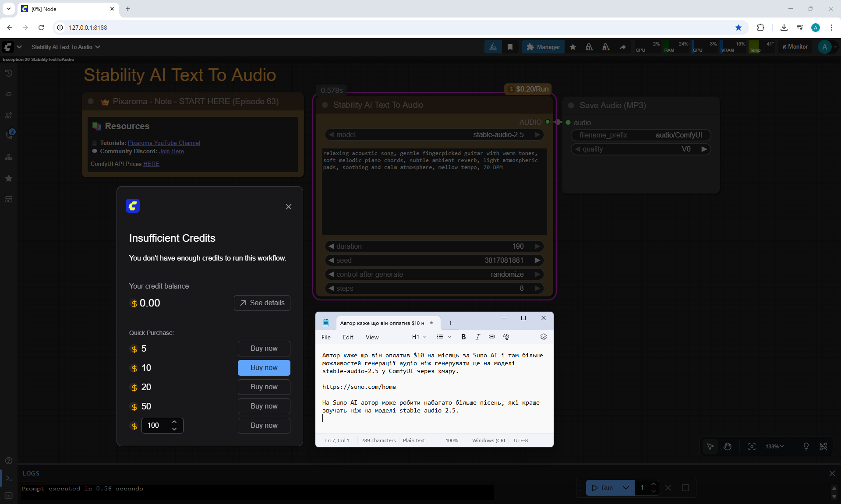The width and height of the screenshot is (841, 504).
Task: Click the bookmark icon in top bar
Action: click(x=510, y=47)
